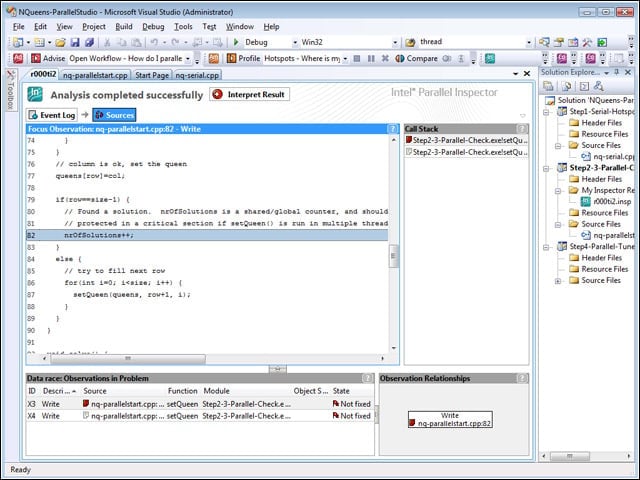The height and width of the screenshot is (480, 640).
Task: Click the Advise button
Action: click(49, 58)
